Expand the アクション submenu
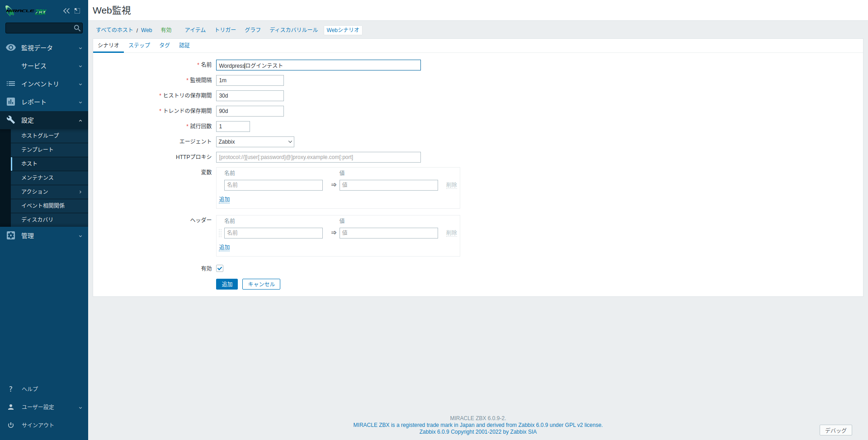 point(80,192)
